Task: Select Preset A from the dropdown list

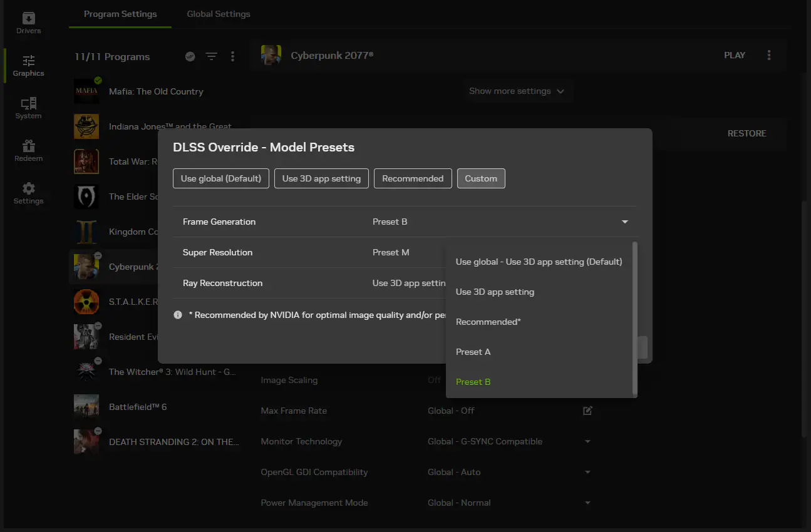Action: [x=539, y=352]
